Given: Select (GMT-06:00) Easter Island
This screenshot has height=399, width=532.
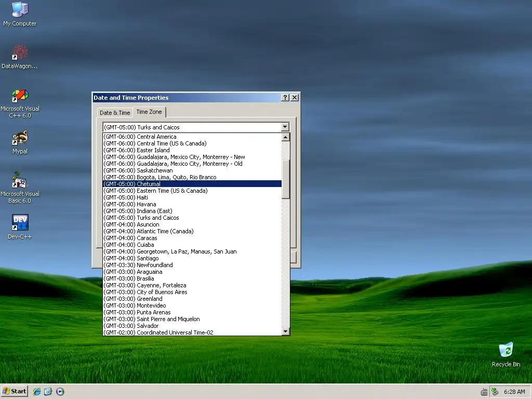Looking at the screenshot, I should 192,150.
